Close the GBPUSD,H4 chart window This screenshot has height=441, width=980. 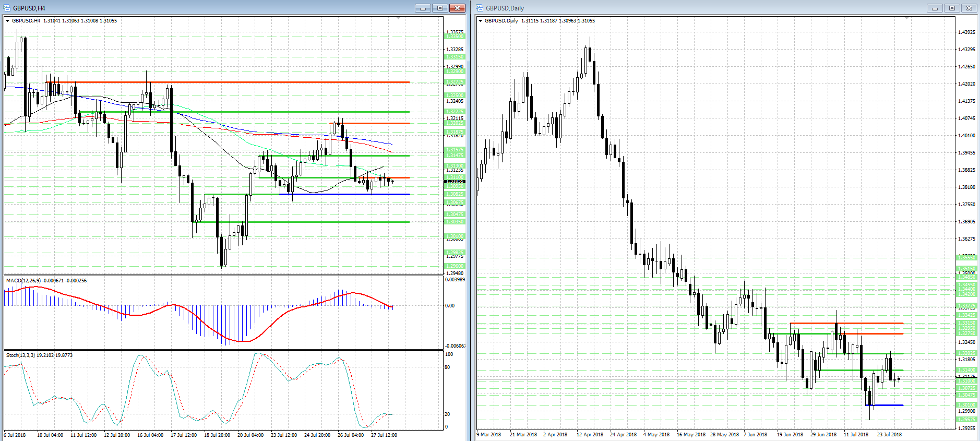pos(457,8)
